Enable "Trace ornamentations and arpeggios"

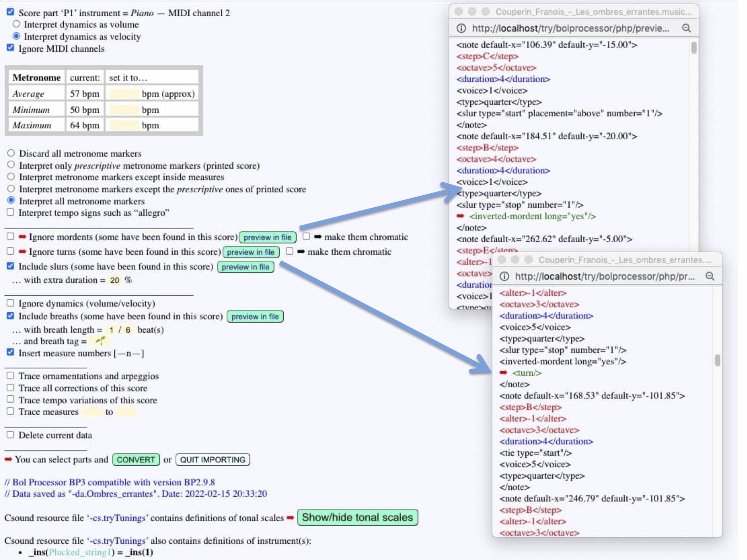10,376
